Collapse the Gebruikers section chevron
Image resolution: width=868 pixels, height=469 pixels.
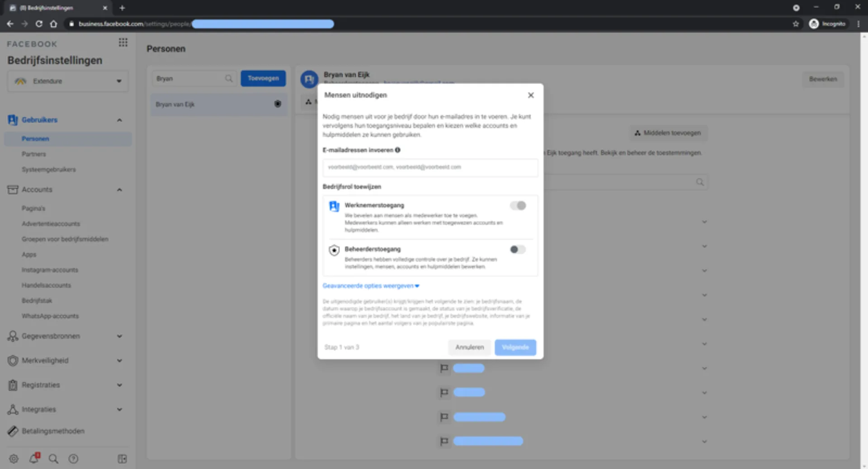[x=119, y=120]
